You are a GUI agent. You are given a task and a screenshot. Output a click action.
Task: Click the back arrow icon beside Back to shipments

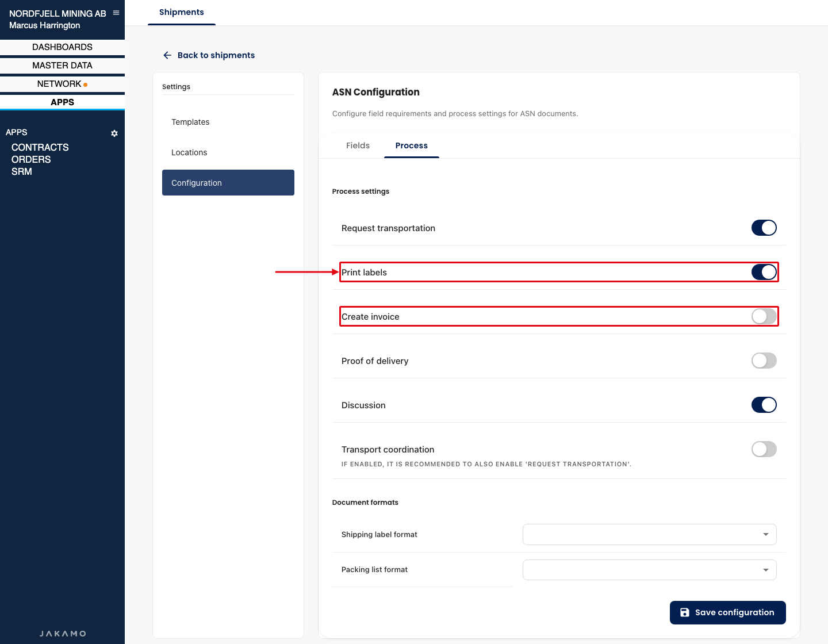click(x=167, y=55)
